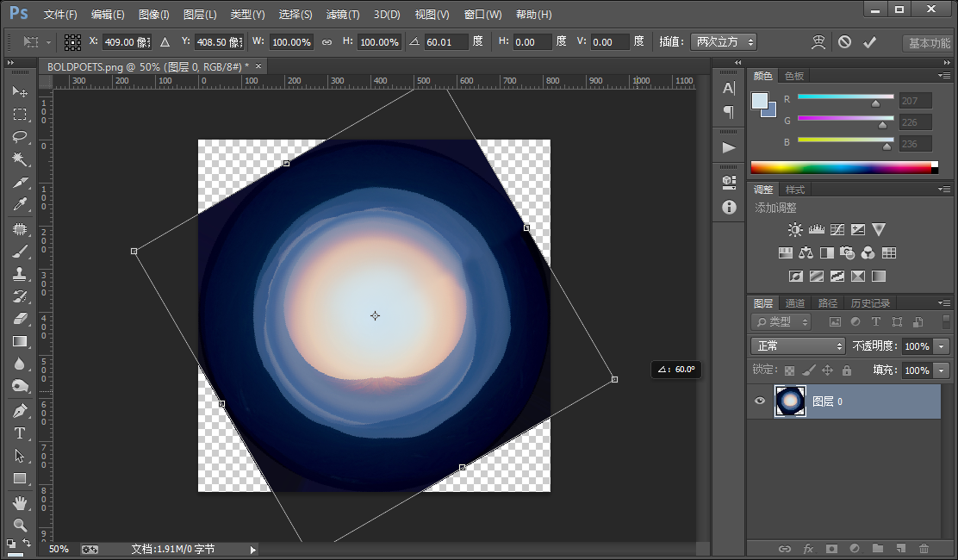Select the Eyedropper tool
Viewport: 958px width, 560px height.
pyautogui.click(x=20, y=204)
